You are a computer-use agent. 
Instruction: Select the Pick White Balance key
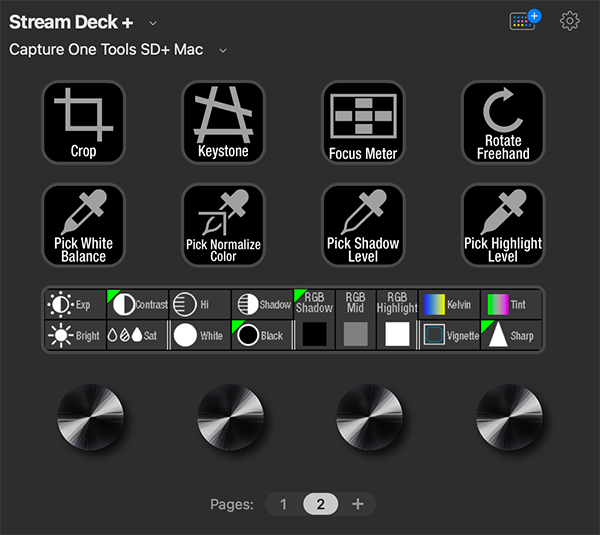click(83, 225)
